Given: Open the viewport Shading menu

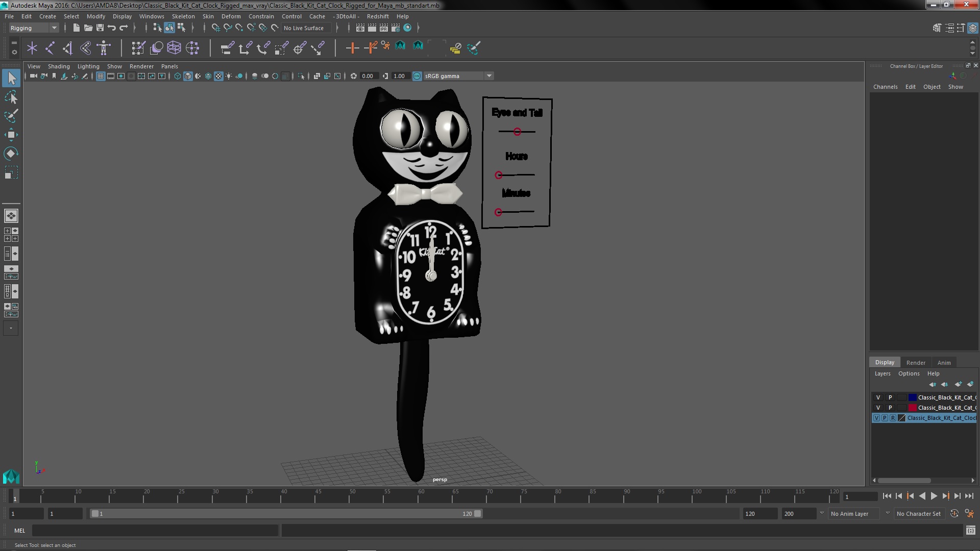Looking at the screenshot, I should tap(59, 66).
